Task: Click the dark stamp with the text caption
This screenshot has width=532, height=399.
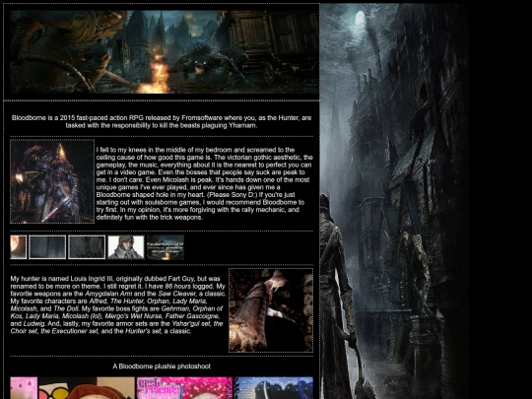Action: pos(166,247)
